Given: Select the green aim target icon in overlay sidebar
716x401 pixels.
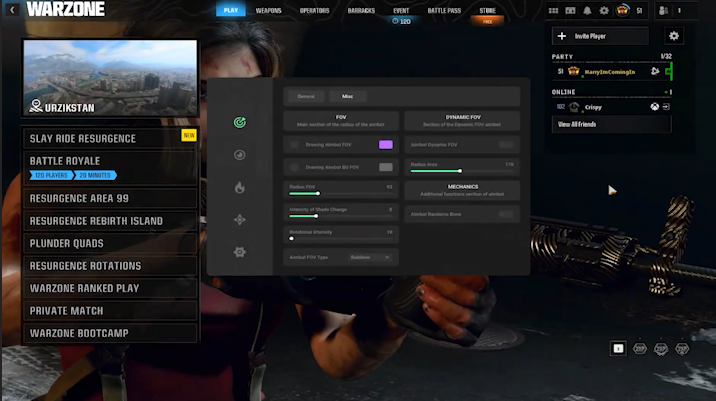Looking at the screenshot, I should coord(239,123).
